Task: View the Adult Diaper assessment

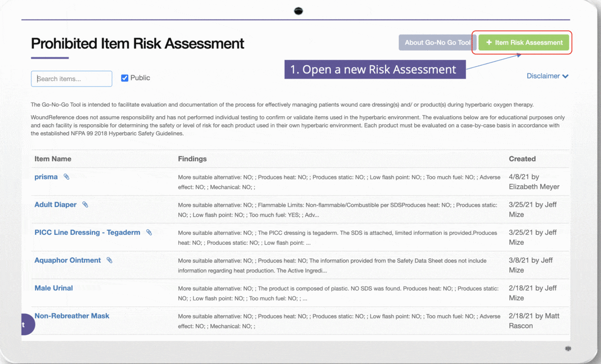Action: tap(56, 204)
